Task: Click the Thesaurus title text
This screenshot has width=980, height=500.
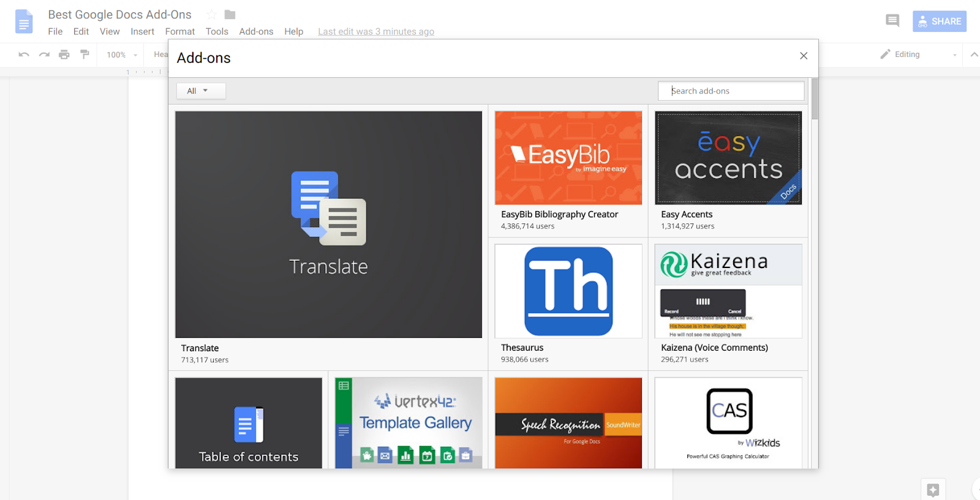Action: [x=522, y=348]
